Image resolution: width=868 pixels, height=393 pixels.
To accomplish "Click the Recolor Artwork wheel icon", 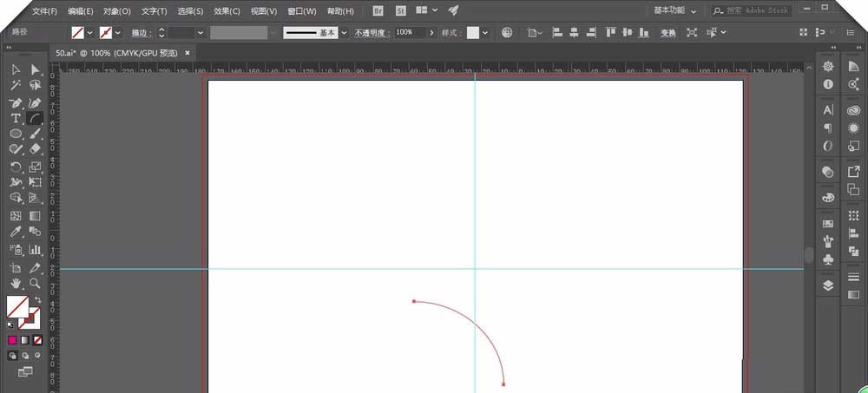I will [x=507, y=33].
